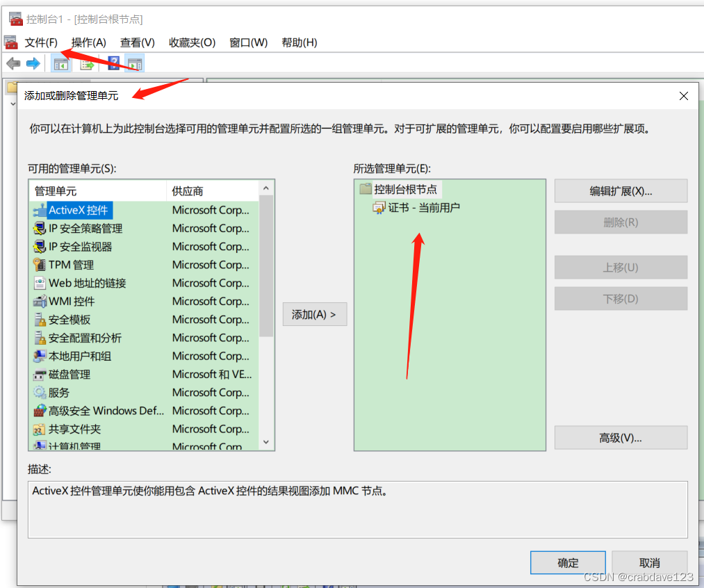This screenshot has width=704, height=588.
Task: Select the 控制台根节点 tree node text
Action: pyautogui.click(x=405, y=190)
